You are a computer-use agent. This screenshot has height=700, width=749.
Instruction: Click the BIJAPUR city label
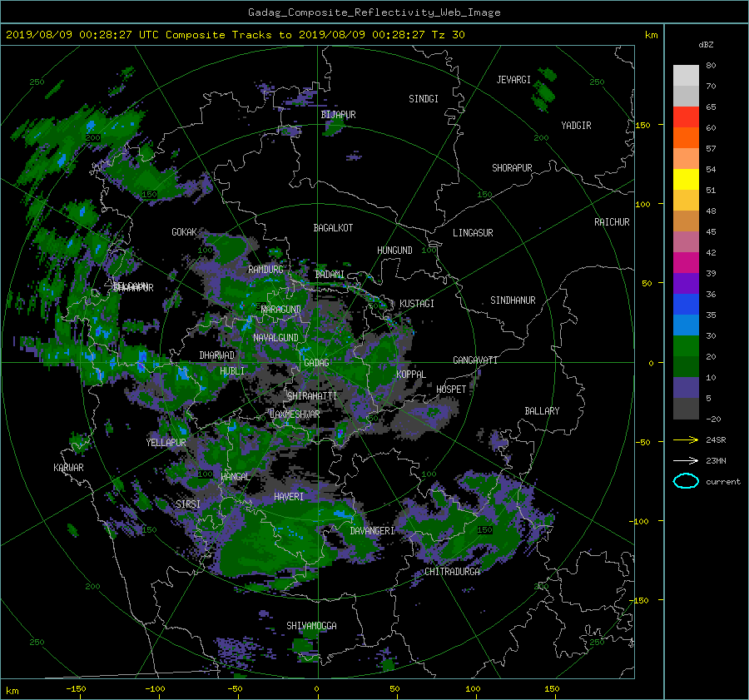pos(338,115)
